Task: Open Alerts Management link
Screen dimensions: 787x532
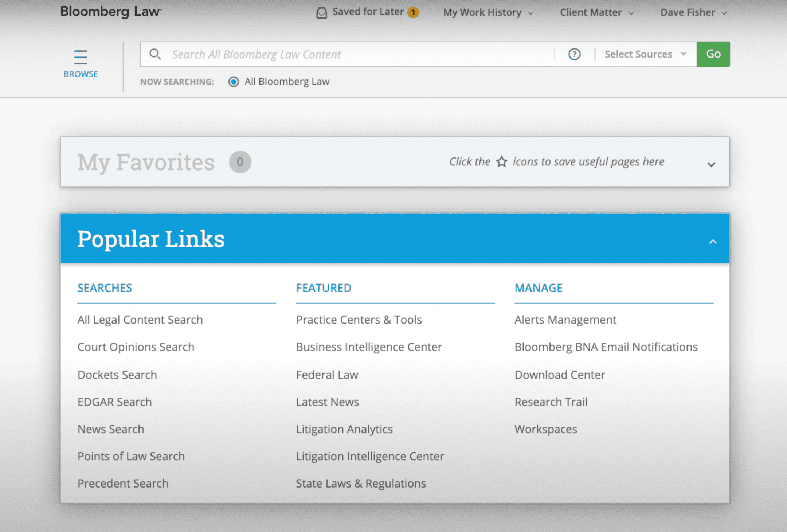Action: [x=565, y=320]
